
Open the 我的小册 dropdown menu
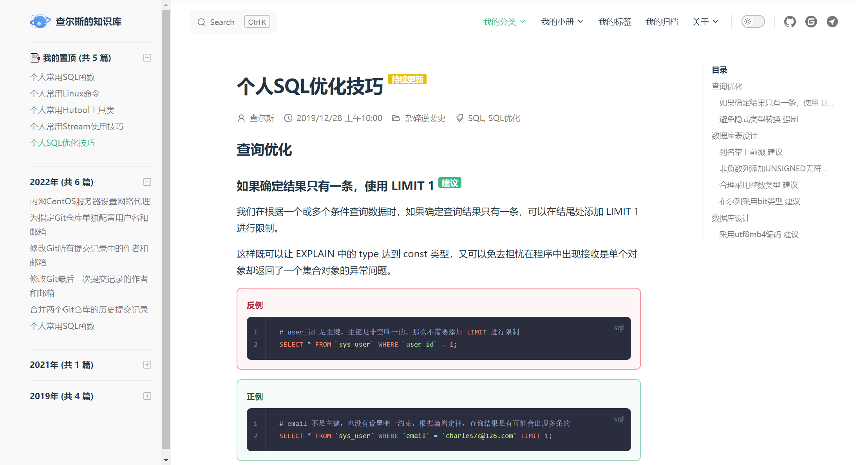coord(561,22)
